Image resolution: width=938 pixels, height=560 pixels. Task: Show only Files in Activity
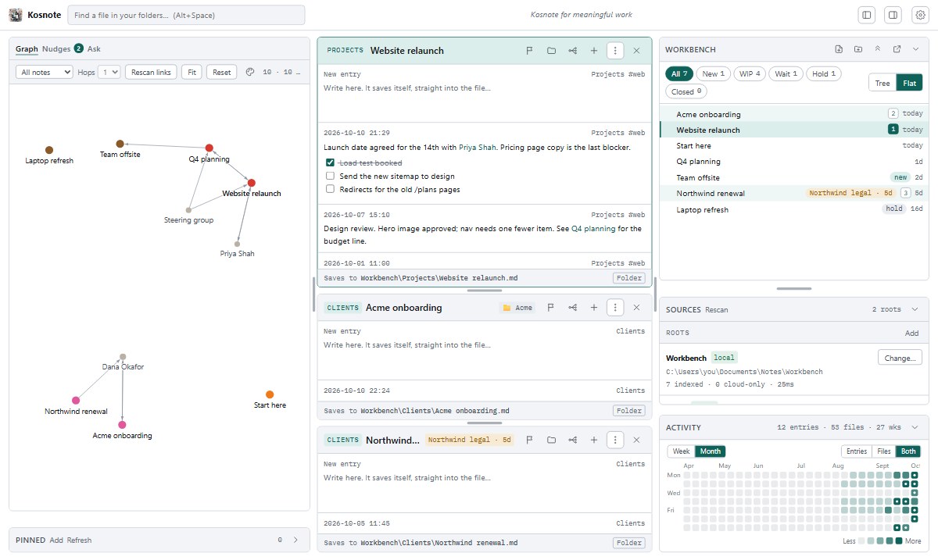(x=884, y=451)
